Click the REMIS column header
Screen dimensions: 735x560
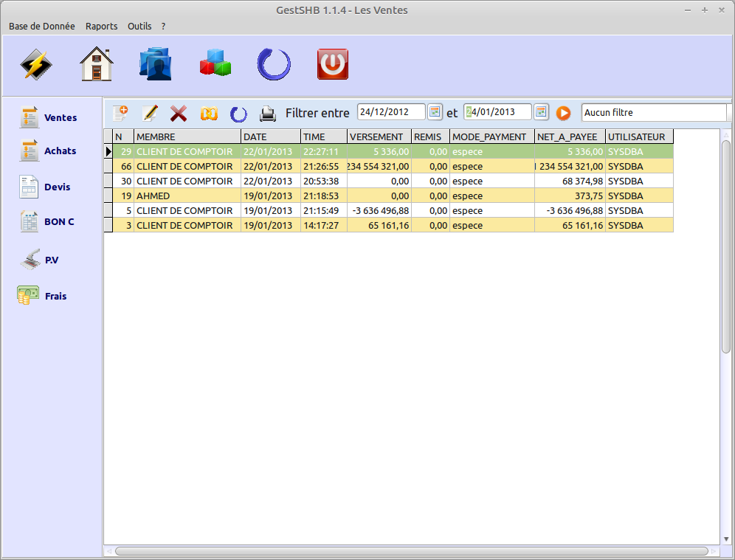(431, 136)
